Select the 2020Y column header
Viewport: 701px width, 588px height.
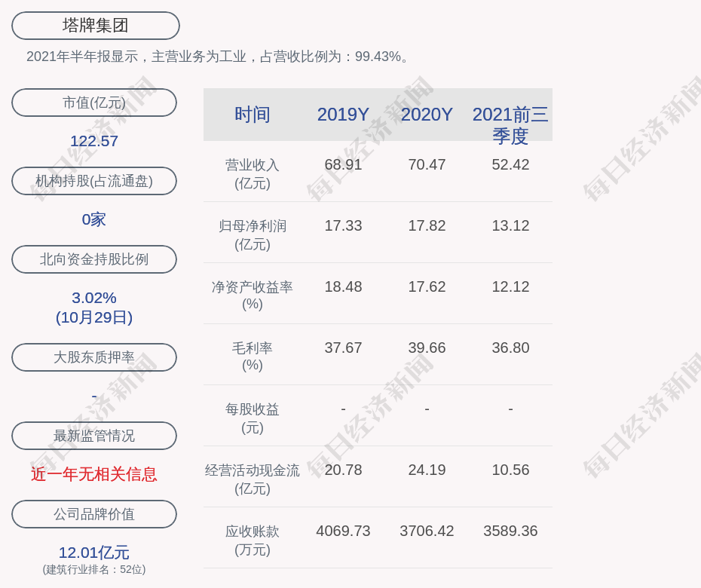click(x=427, y=115)
